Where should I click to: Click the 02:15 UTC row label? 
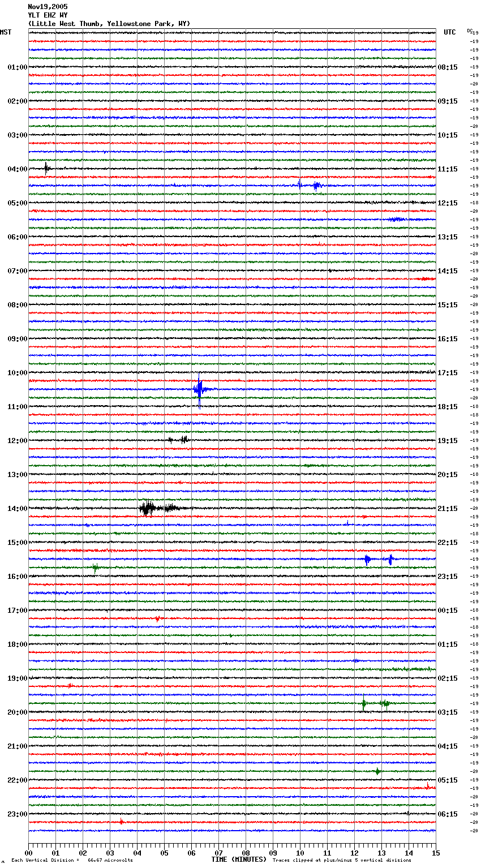(x=448, y=678)
